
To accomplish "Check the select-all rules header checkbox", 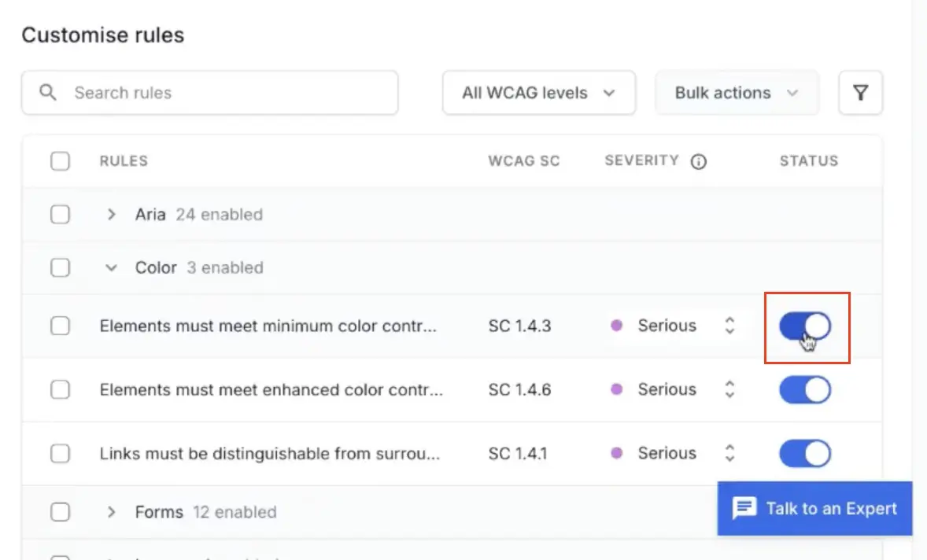I will point(60,161).
